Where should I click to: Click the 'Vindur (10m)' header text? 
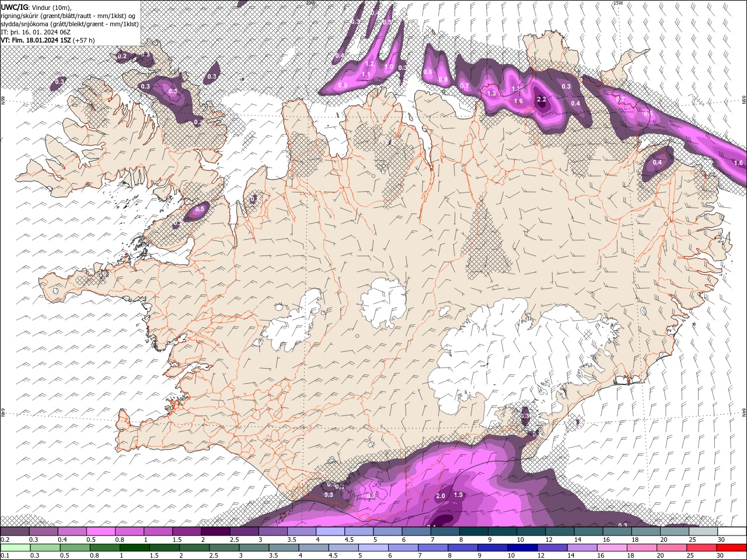[x=51, y=7]
